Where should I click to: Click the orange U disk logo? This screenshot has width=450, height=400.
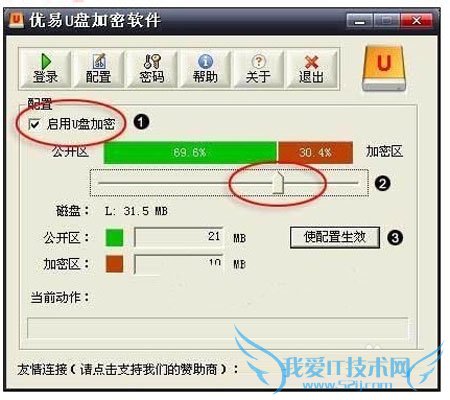point(384,68)
